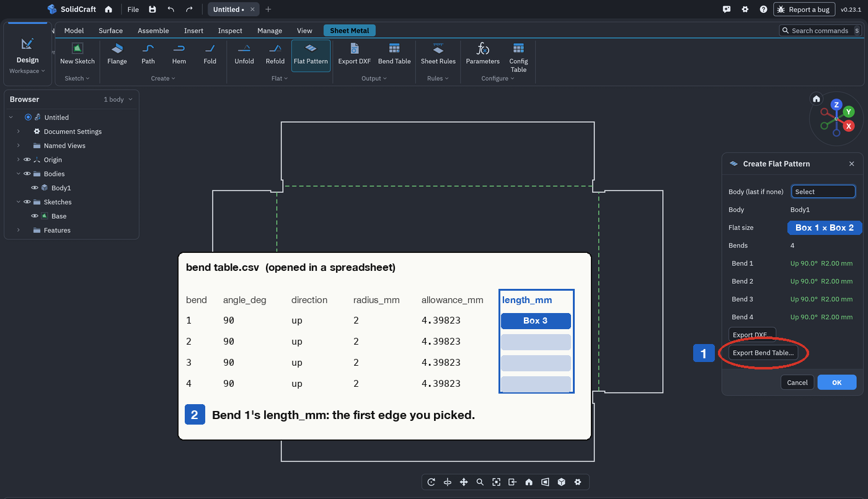Select the Flange tool
868x499 pixels.
tap(117, 55)
